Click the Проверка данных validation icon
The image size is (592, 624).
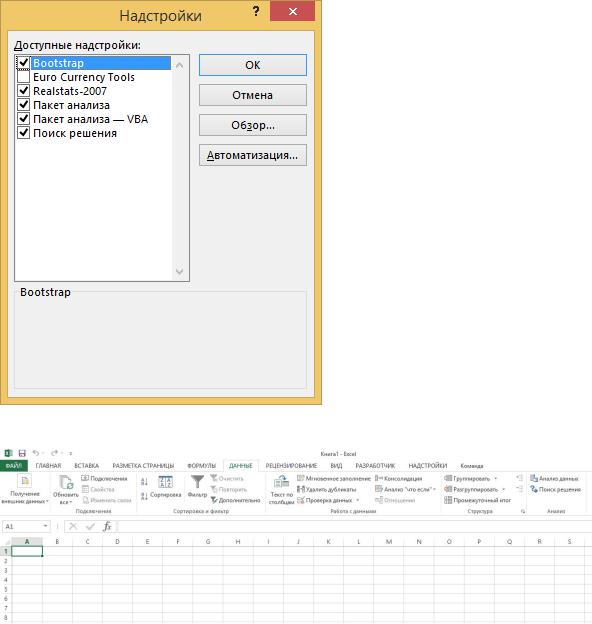point(301,500)
